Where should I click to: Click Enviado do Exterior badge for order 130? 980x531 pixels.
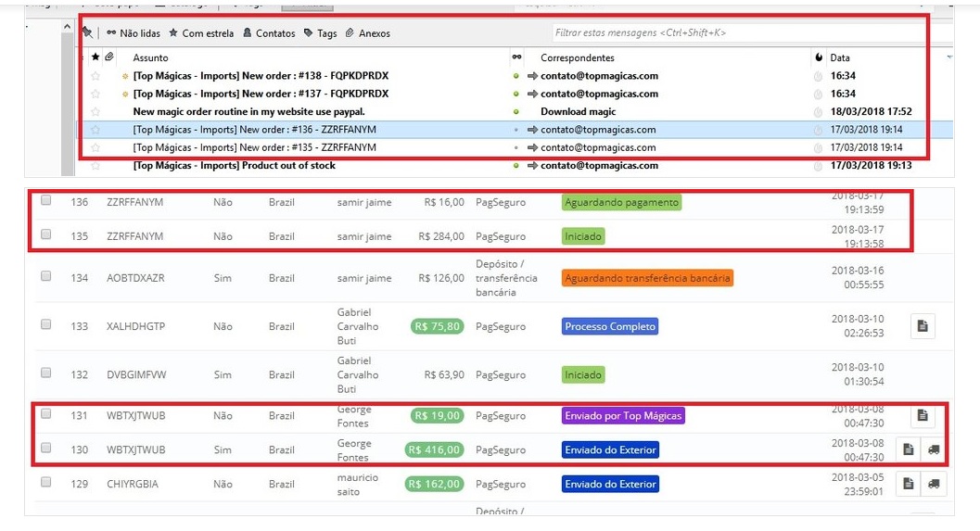point(611,449)
